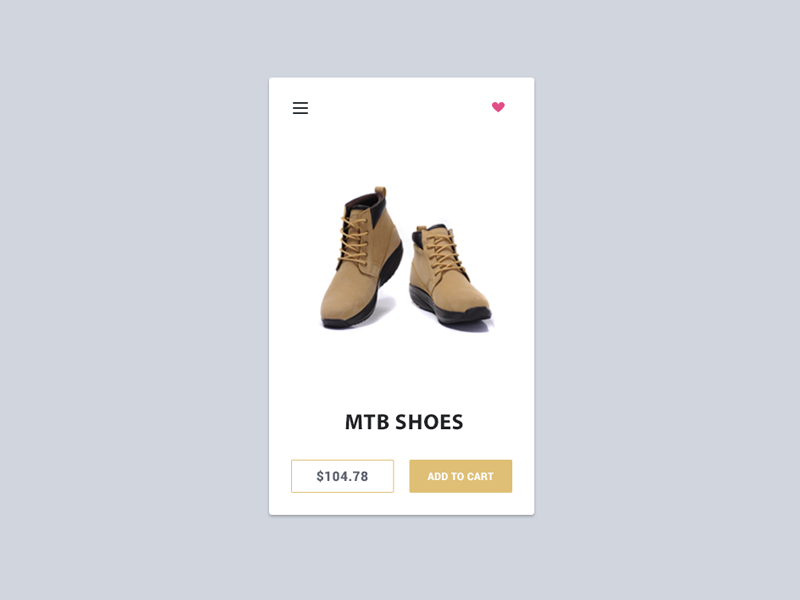This screenshot has height=600, width=800.
Task: Click the toe of the left boot
Action: [x=339, y=309]
